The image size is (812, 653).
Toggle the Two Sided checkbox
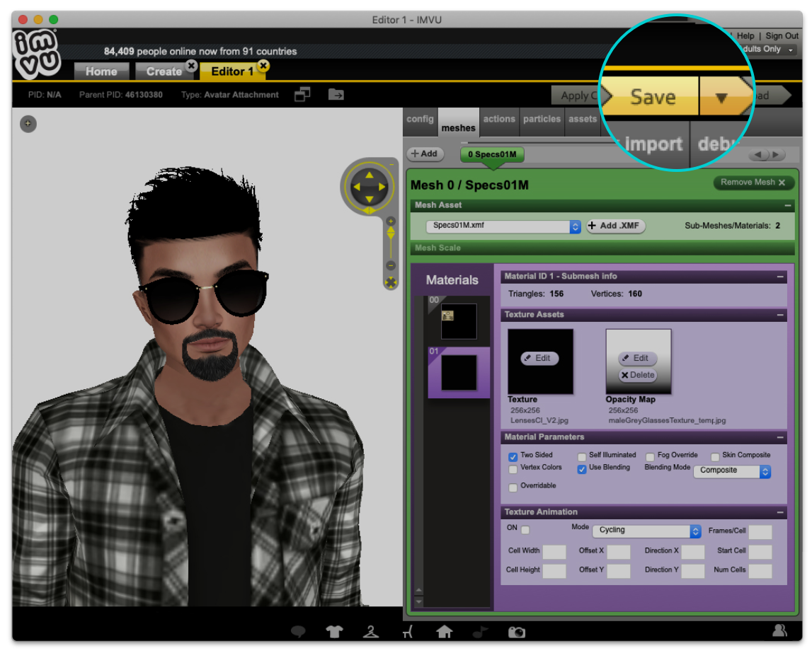pyautogui.click(x=513, y=456)
